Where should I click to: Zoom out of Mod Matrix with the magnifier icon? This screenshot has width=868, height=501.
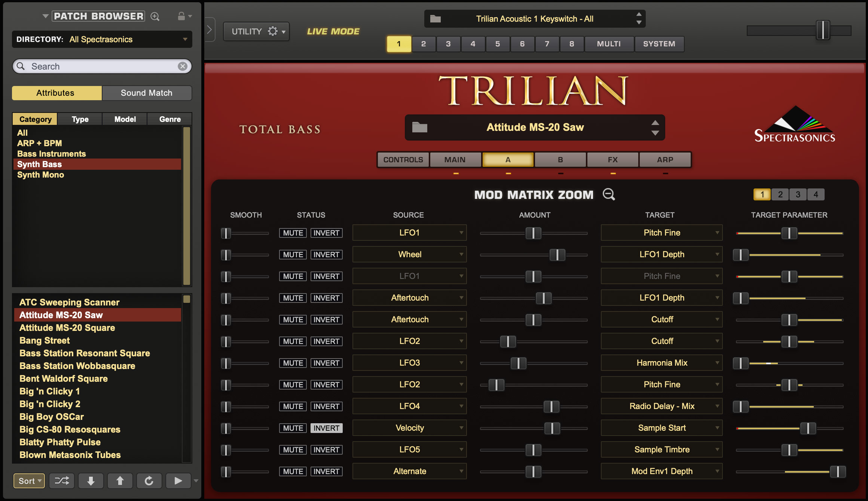click(609, 194)
